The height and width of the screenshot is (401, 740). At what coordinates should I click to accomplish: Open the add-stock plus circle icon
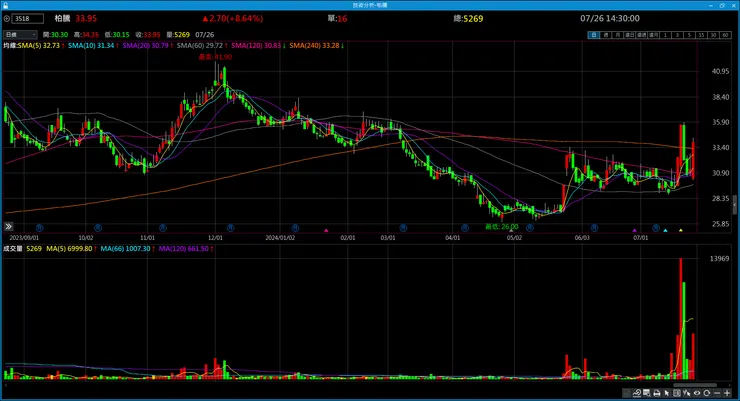(7, 18)
